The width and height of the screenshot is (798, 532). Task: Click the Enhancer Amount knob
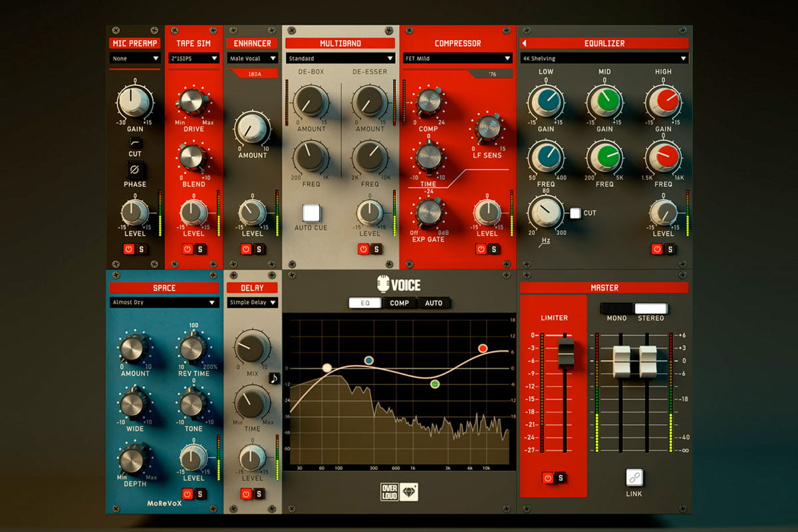tap(253, 128)
